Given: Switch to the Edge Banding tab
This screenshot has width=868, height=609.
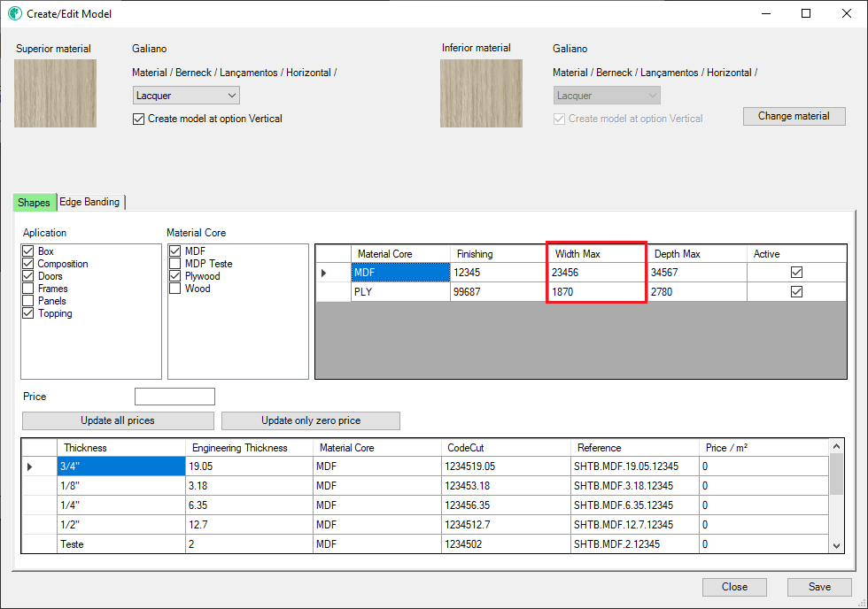Looking at the screenshot, I should (x=89, y=203).
